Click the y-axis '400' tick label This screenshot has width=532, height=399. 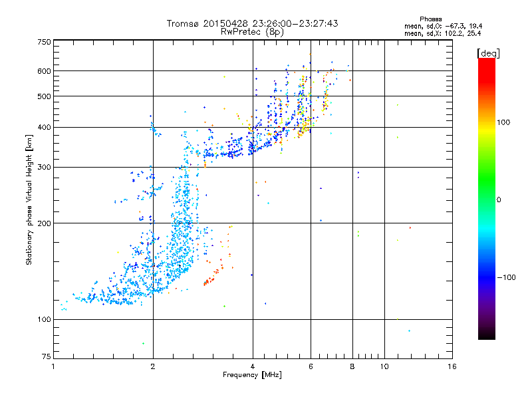pyautogui.click(x=45, y=127)
